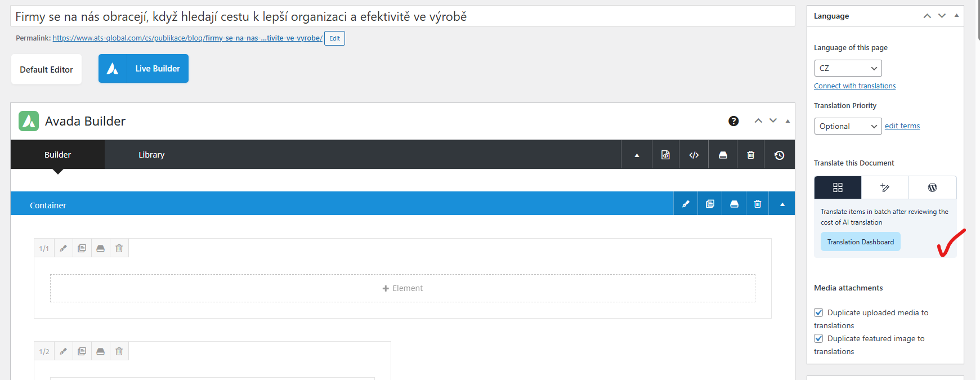Toggle the Language panel triangle
The width and height of the screenshot is (980, 380).
[x=956, y=16]
